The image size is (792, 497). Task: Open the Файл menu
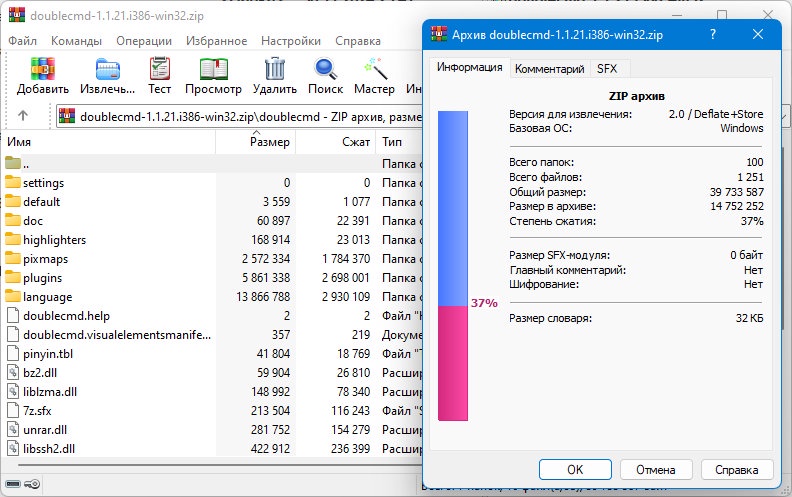tap(22, 41)
